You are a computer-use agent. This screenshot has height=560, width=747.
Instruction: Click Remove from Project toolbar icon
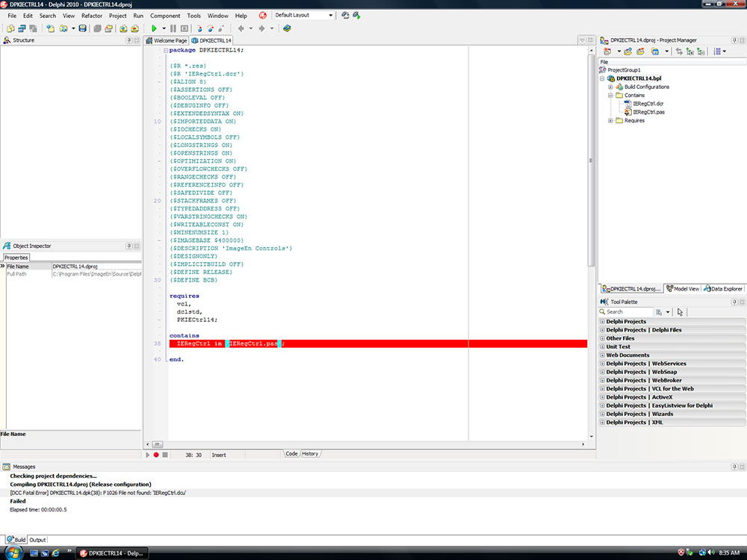pyautogui.click(x=135, y=28)
